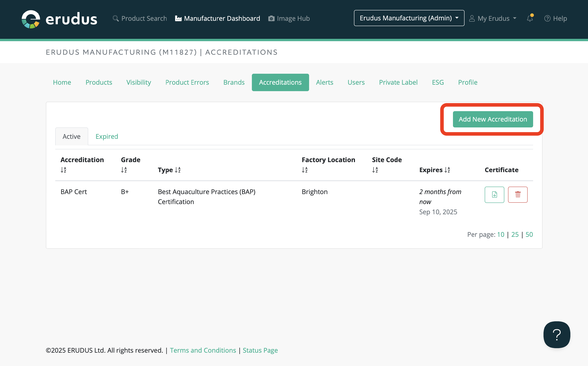Expand Erudus Manufacturing (Admin) account dropdown

tap(409, 18)
